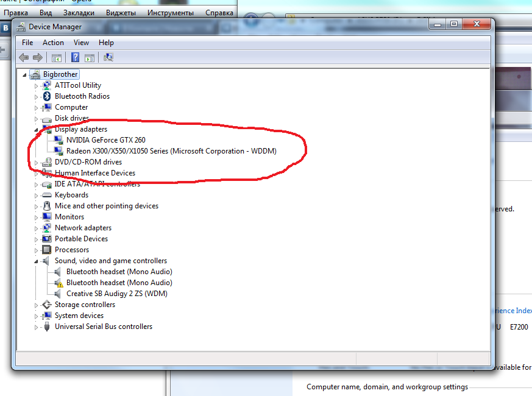Click the show/hide console tree icon
This screenshot has height=396, width=532.
[56, 58]
